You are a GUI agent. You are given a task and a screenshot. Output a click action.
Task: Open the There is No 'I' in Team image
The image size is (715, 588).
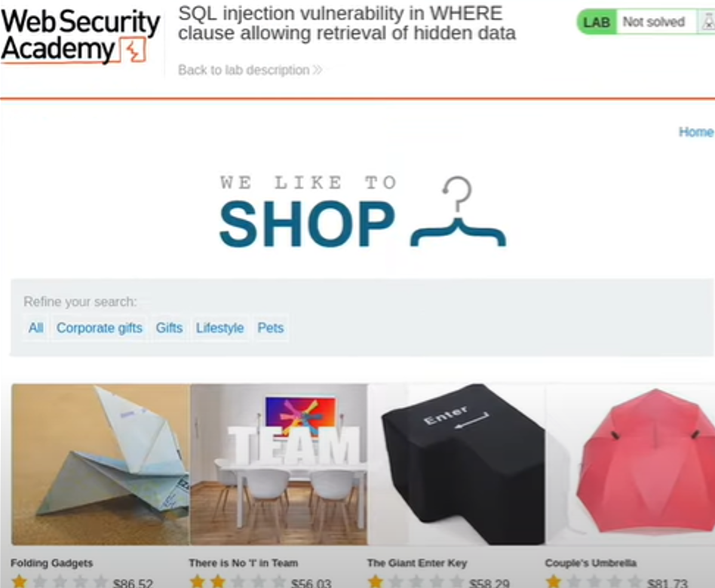pyautogui.click(x=278, y=464)
